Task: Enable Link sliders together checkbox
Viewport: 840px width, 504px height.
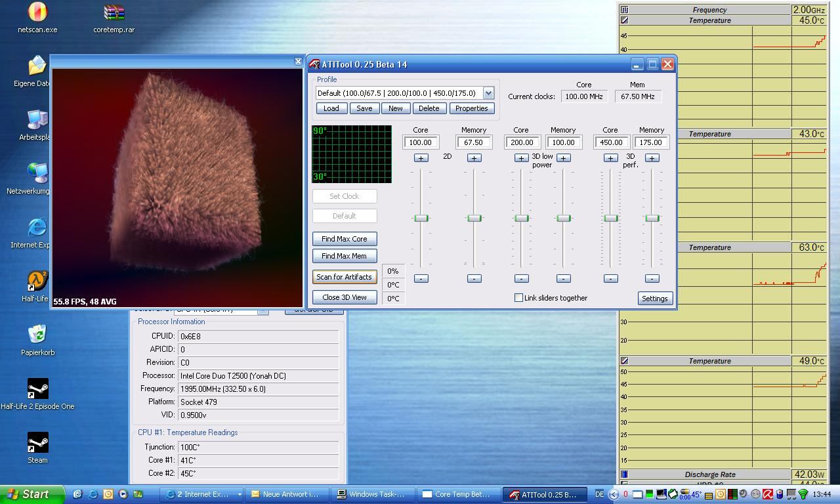Action: (518, 298)
